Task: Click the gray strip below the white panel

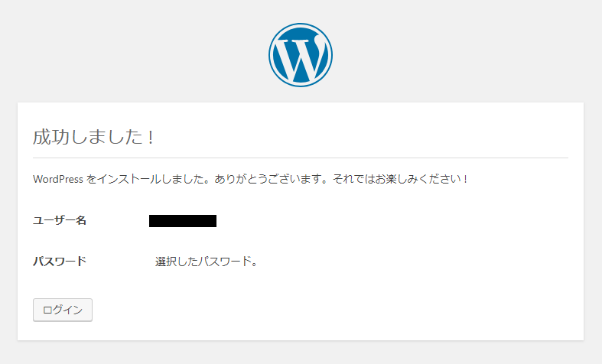Action: (x=300, y=353)
